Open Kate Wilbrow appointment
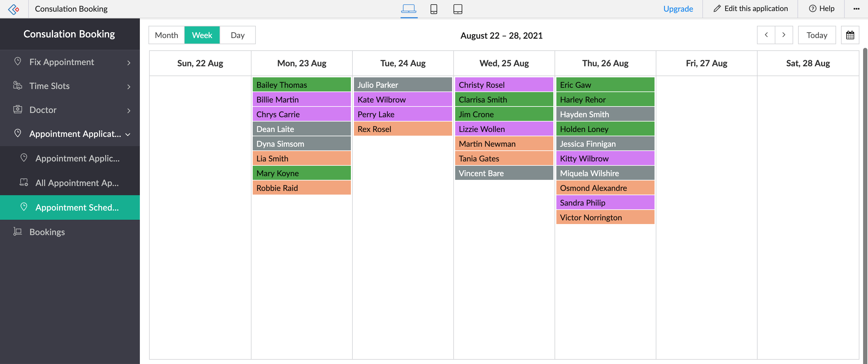The width and height of the screenshot is (868, 364). tap(403, 99)
